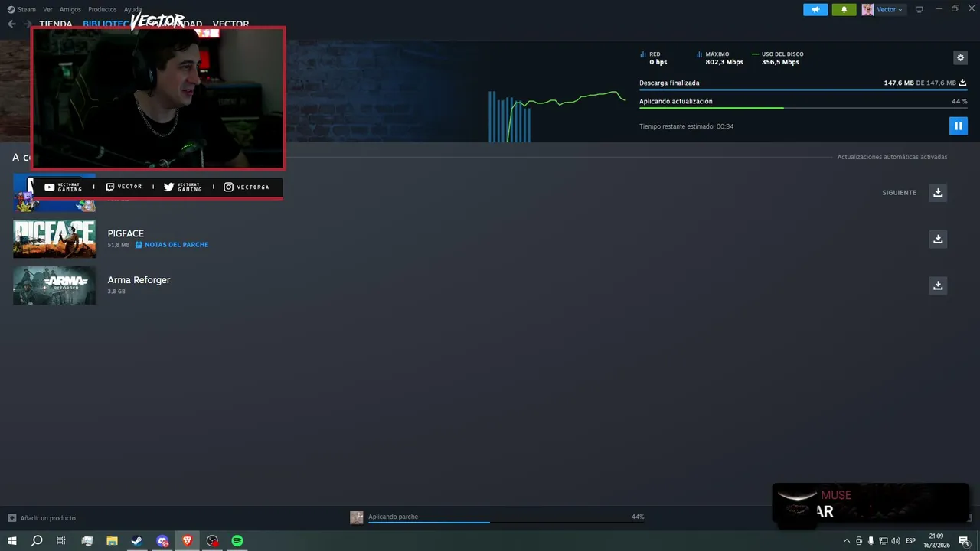This screenshot has width=980, height=551.
Task: Click the game icon beside Aplicando parche
Action: pyautogui.click(x=357, y=517)
